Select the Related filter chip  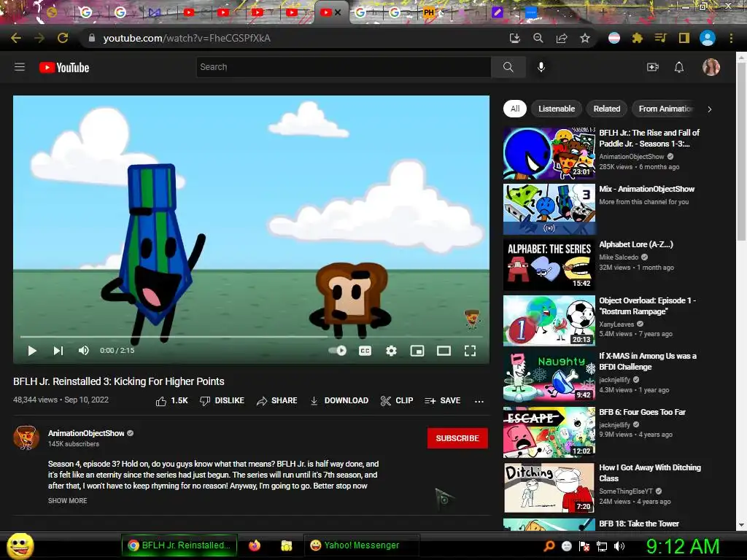tap(606, 109)
